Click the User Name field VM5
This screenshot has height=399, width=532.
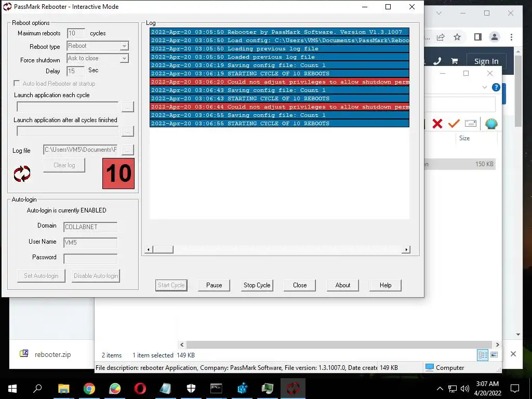(x=90, y=242)
